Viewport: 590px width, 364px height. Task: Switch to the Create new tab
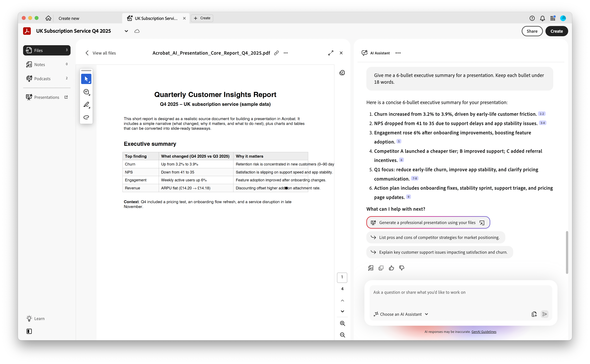coord(69,18)
